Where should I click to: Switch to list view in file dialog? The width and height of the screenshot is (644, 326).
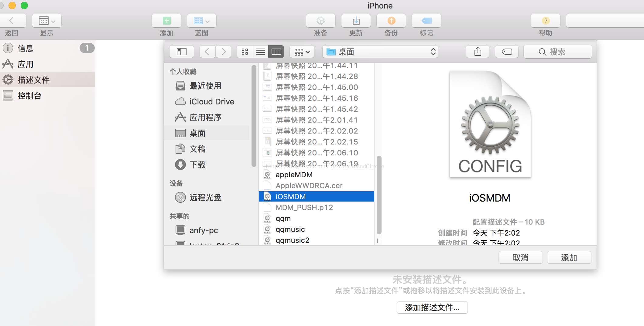coord(261,52)
